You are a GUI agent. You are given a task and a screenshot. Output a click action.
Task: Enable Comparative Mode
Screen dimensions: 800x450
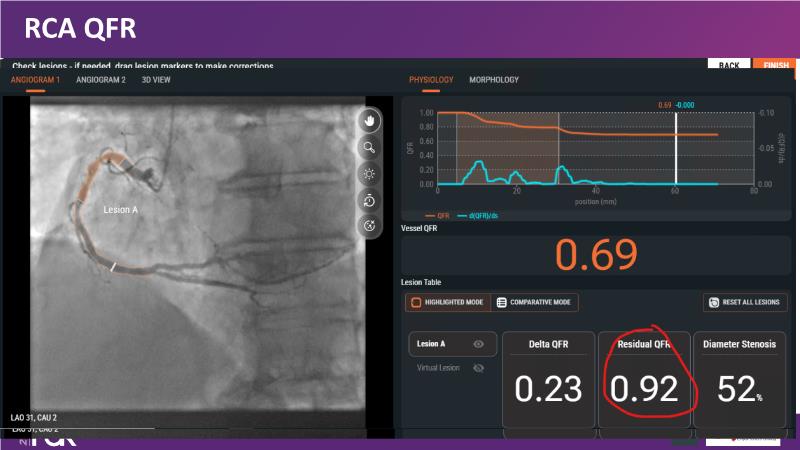click(535, 302)
